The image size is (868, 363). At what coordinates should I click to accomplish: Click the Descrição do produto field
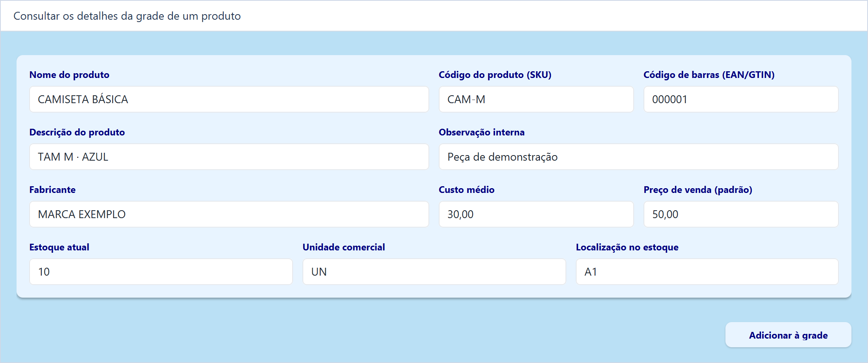point(229,157)
